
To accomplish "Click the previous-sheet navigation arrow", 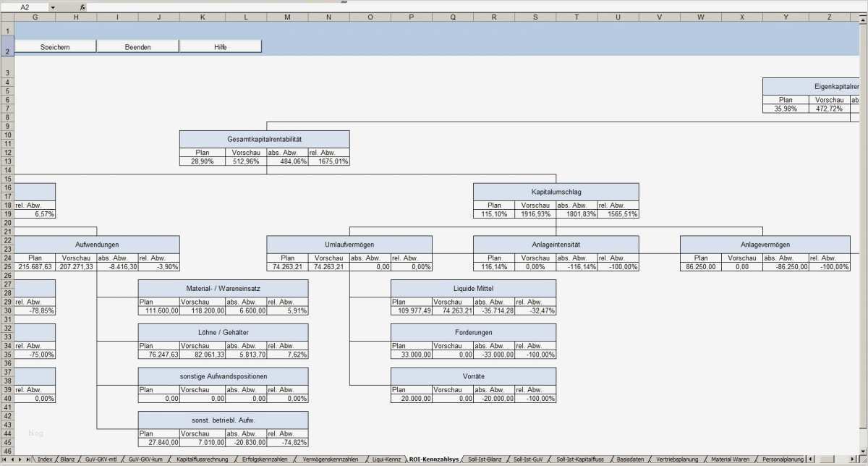I will coord(14,458).
